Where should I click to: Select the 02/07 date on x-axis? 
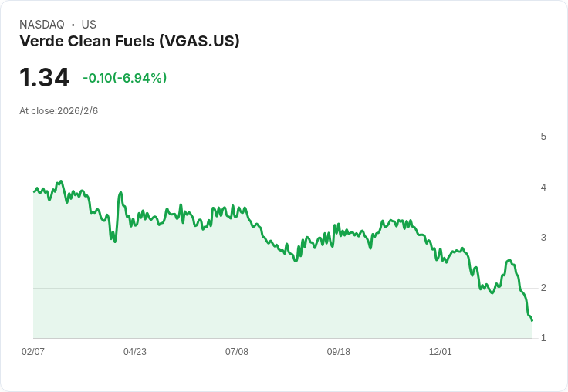(x=33, y=352)
